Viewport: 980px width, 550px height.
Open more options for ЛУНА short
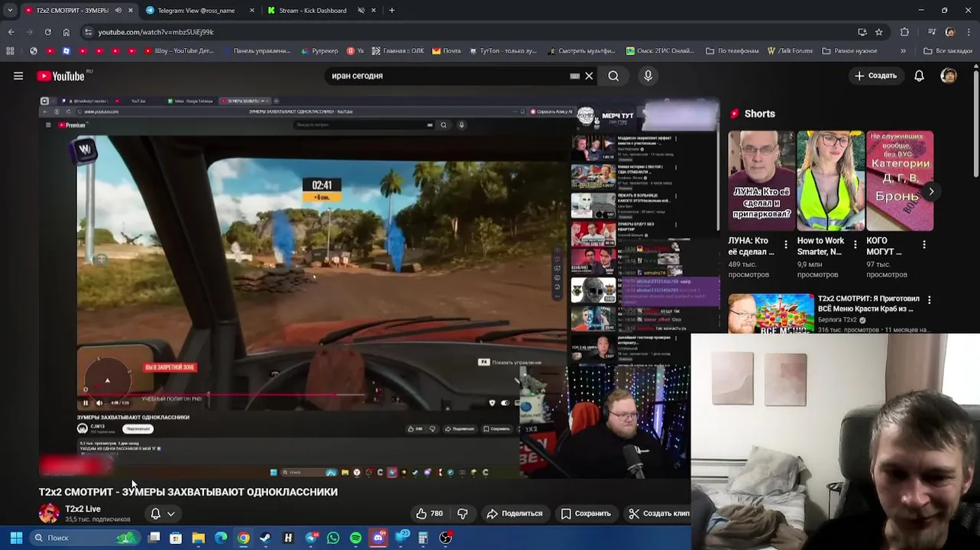(x=786, y=244)
